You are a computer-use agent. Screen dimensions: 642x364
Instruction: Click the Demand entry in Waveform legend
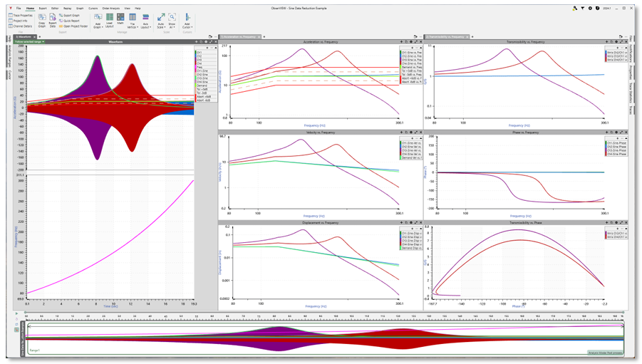tap(206, 85)
